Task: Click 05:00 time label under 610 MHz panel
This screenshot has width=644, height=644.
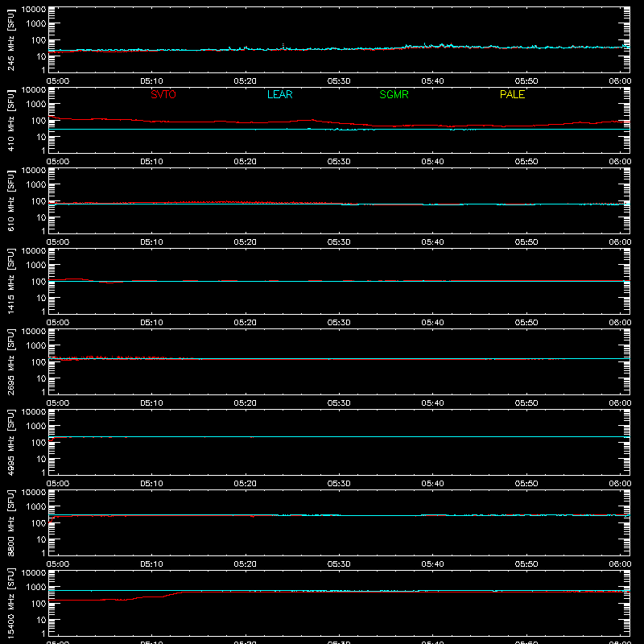Action: 58,242
